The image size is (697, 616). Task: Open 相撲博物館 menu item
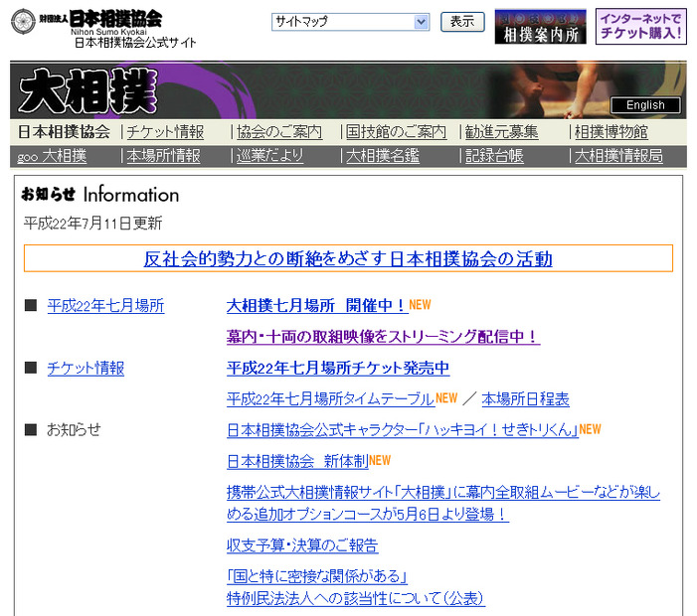611,132
